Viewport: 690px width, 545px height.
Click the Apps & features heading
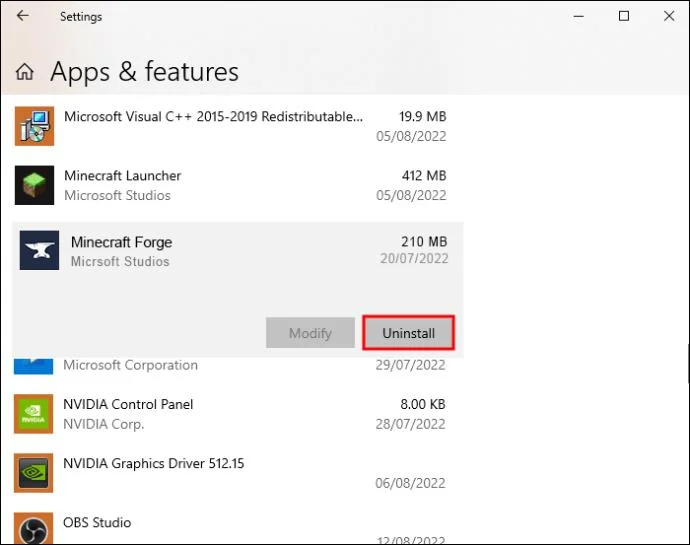(144, 72)
